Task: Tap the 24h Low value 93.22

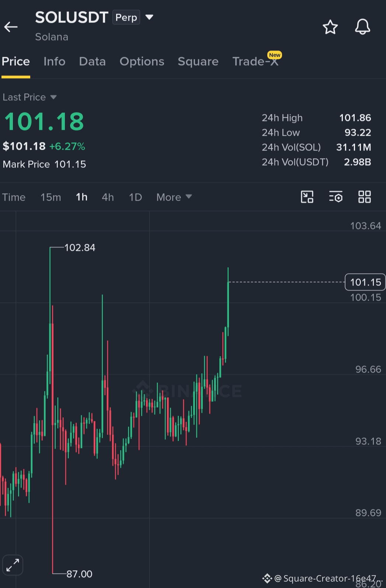Action: coord(358,133)
